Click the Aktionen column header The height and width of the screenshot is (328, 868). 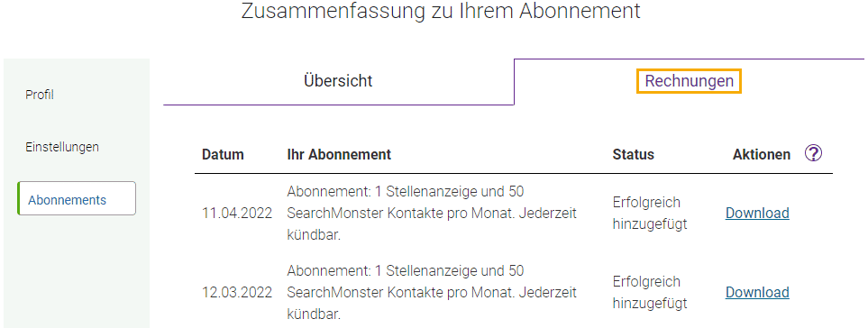click(762, 154)
